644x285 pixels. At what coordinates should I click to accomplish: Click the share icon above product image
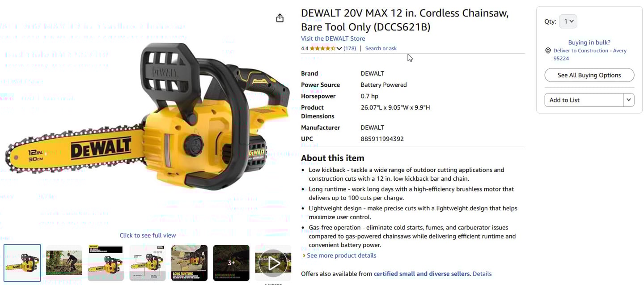280,18
